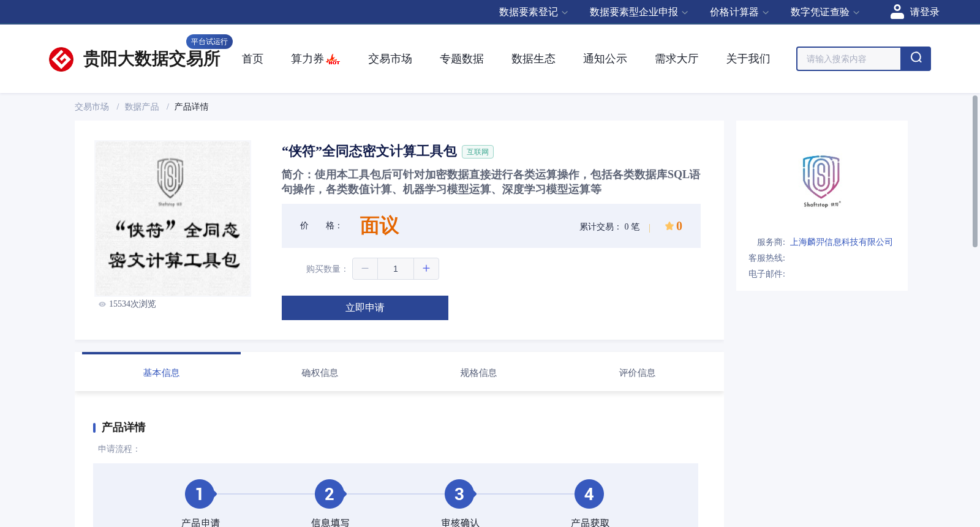Click the red Guiyang exchange logo icon
980x527 pixels.
61,59
